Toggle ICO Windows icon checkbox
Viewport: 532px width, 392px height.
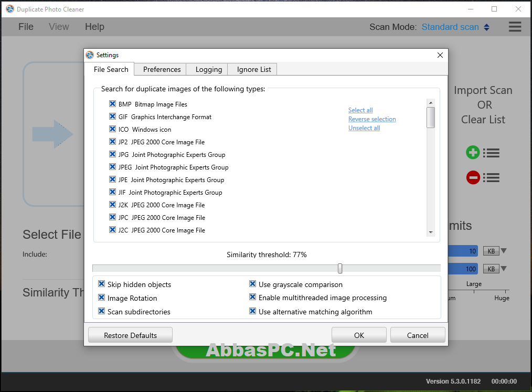[113, 129]
